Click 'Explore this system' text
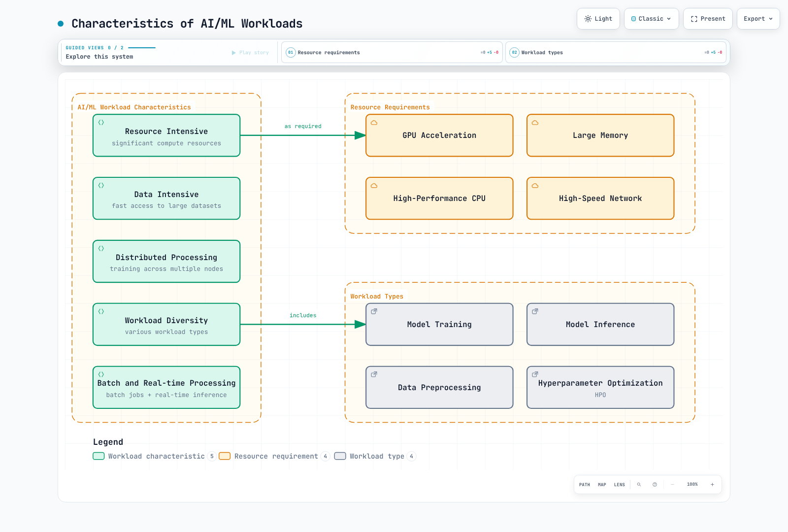The width and height of the screenshot is (788, 532). click(x=99, y=57)
